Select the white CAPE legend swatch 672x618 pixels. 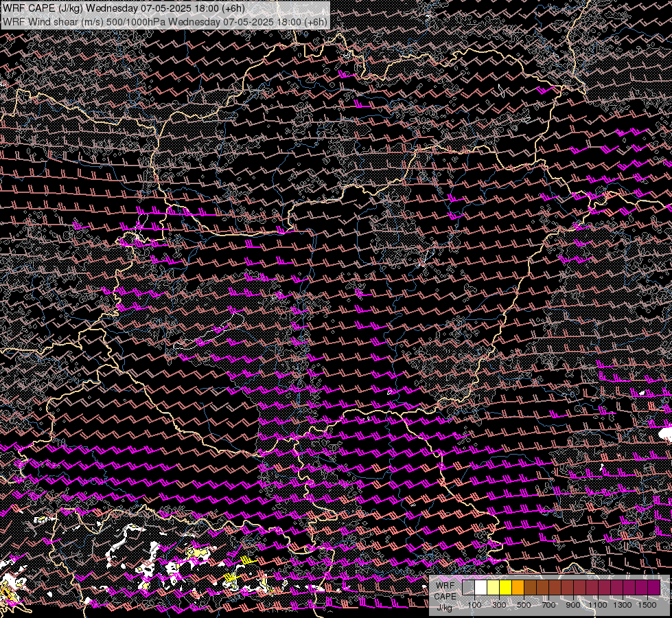(481, 587)
